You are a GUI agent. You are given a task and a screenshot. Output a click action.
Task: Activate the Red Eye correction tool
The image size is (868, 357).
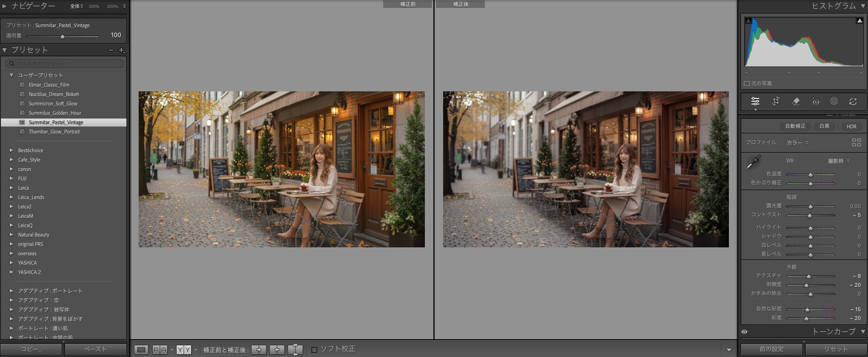click(x=815, y=101)
